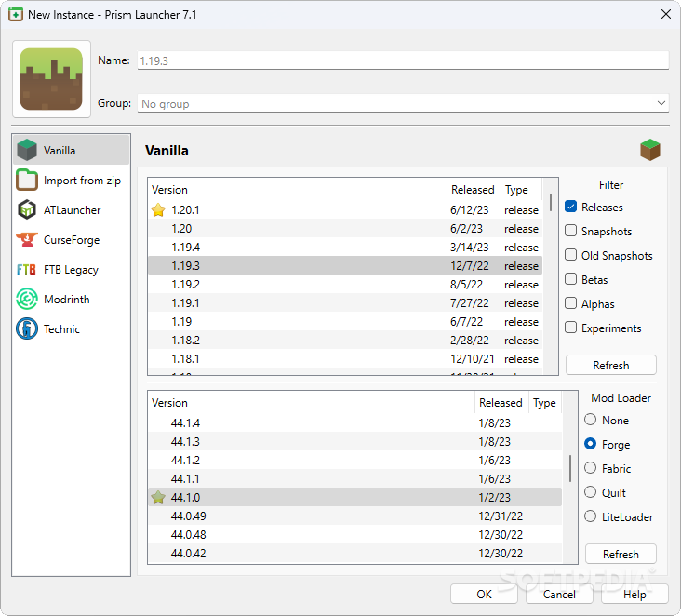Click the instance Name input field
This screenshot has height=616, width=681.
403,60
